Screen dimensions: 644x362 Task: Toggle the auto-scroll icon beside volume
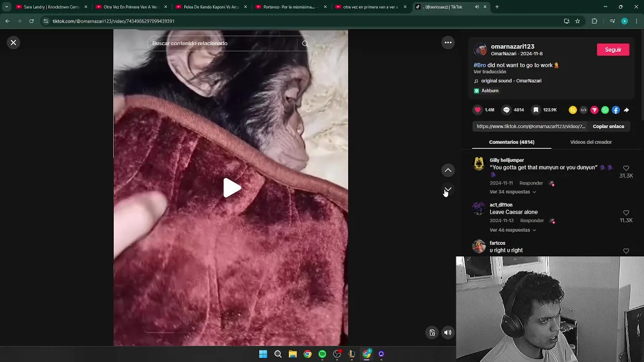pyautogui.click(x=432, y=332)
